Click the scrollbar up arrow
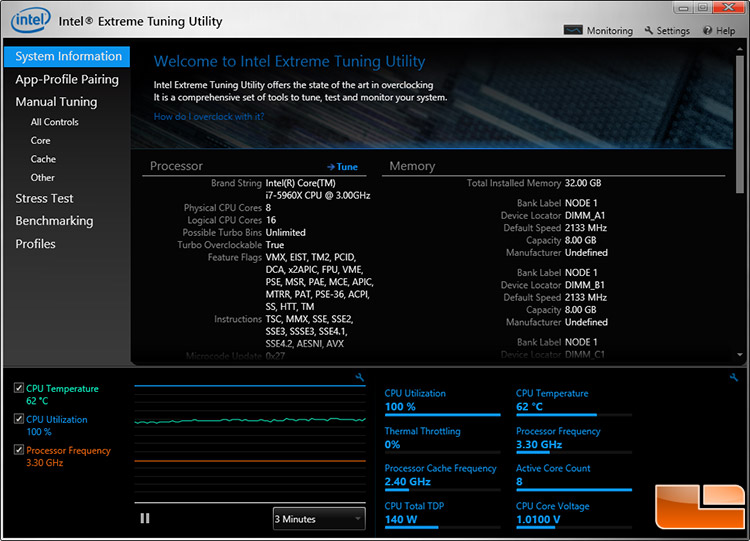Viewport: 750px width, 541px height. [740, 49]
